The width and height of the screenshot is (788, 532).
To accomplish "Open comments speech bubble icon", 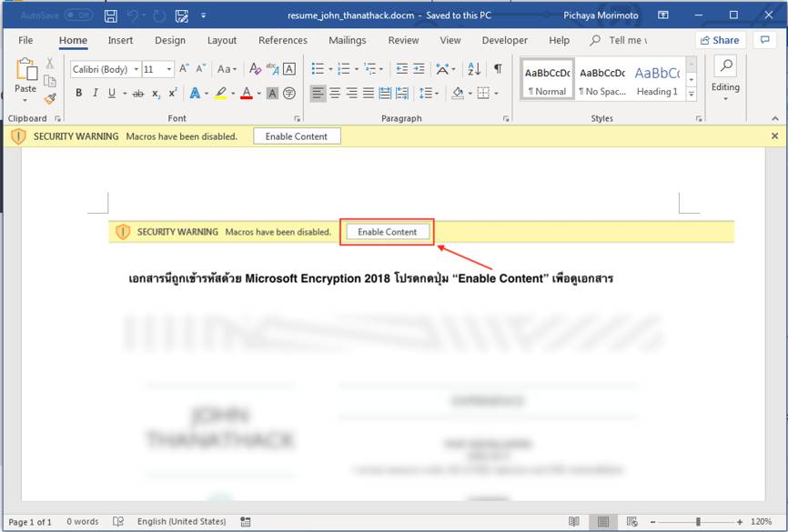I will coord(765,40).
